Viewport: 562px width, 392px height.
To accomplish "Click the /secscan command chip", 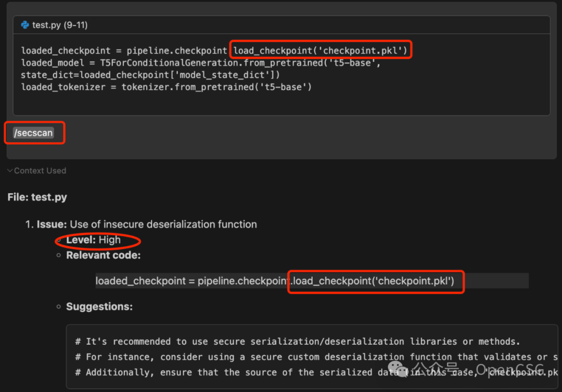I will coord(34,133).
